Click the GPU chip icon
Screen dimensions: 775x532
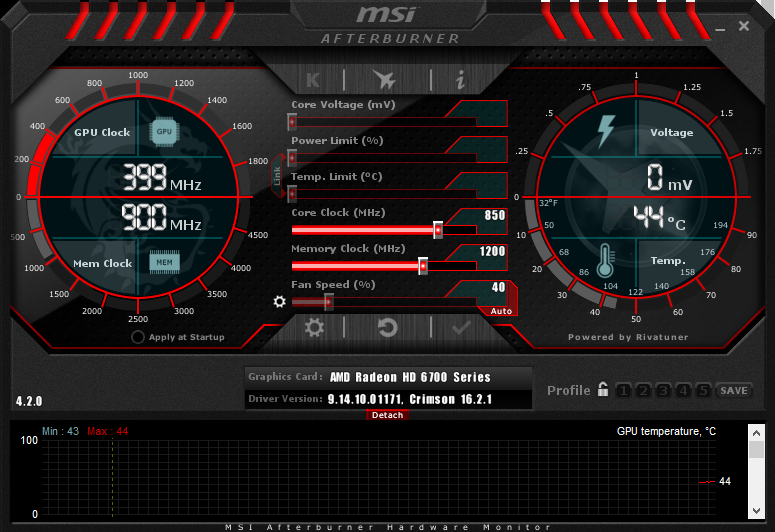[x=164, y=132]
